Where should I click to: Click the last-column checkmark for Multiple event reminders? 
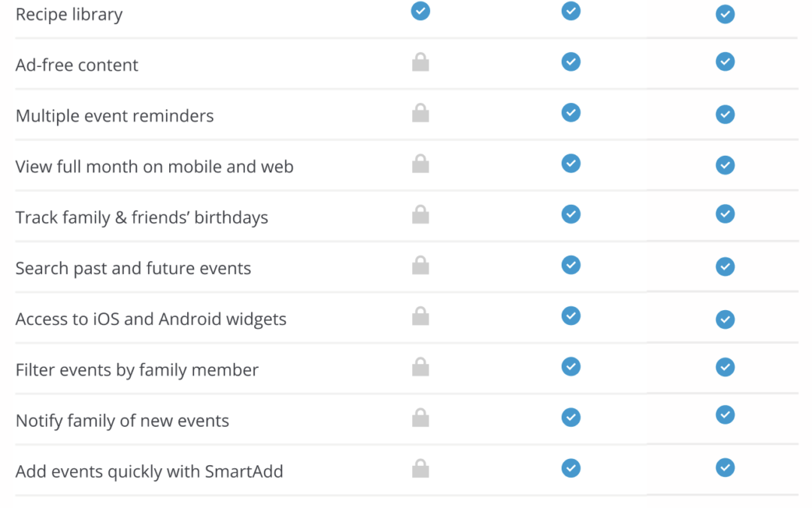pyautogui.click(x=725, y=114)
